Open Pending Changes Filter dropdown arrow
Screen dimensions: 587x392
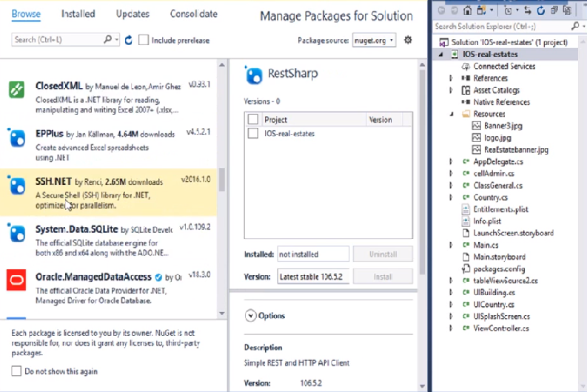click(x=517, y=11)
